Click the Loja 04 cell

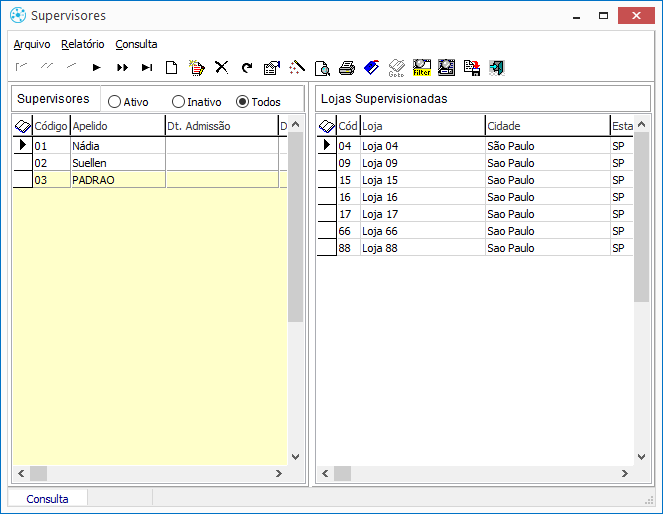(x=422, y=146)
